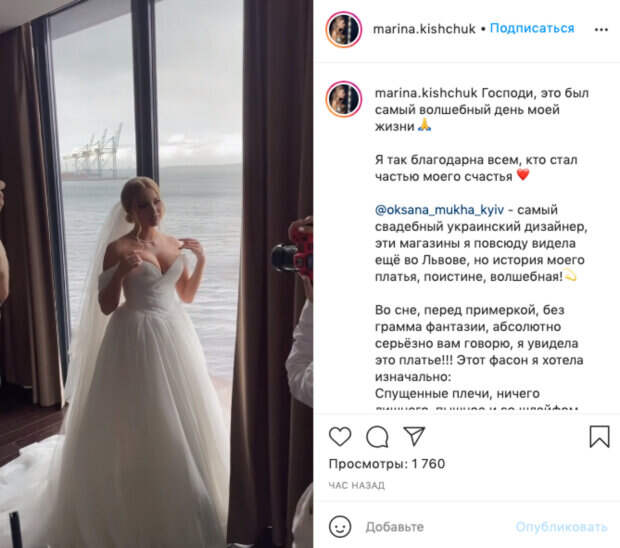The height and width of the screenshot is (548, 620).
Task: Open emoji picker smiley icon
Action: [x=340, y=527]
